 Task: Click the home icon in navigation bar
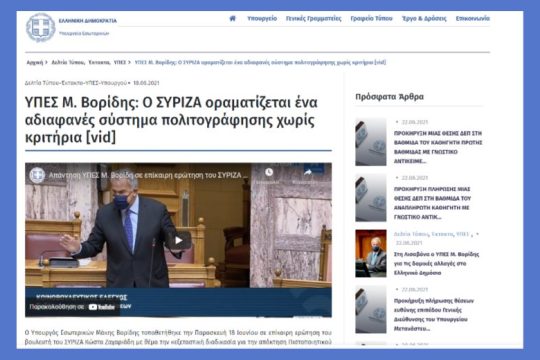coord(232,19)
